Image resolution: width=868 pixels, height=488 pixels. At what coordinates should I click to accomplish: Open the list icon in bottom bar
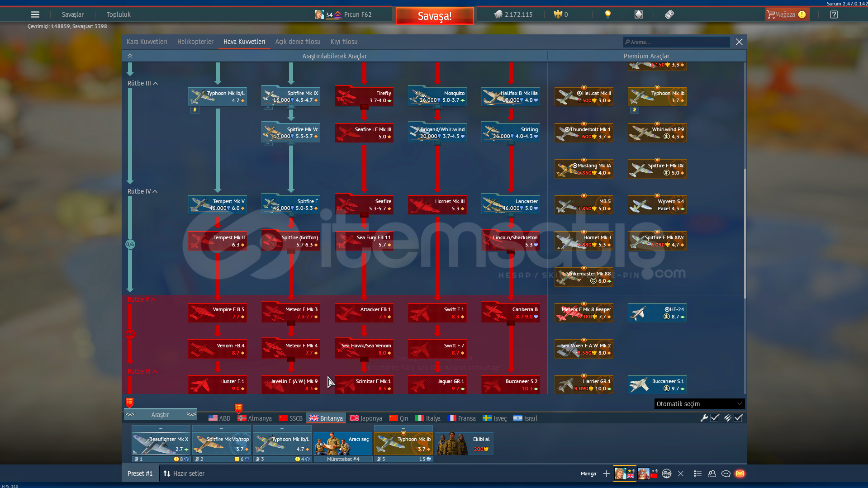click(x=698, y=474)
